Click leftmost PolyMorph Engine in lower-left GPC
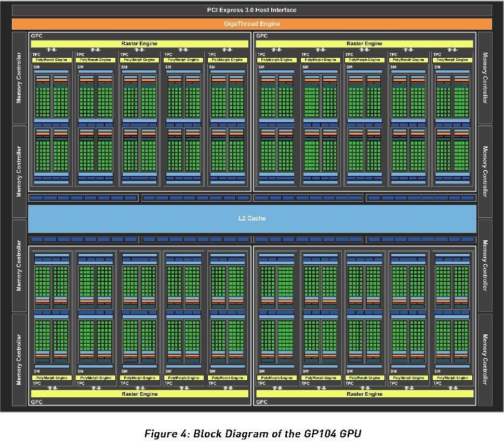Screen dimensions: 504x441 (51, 378)
